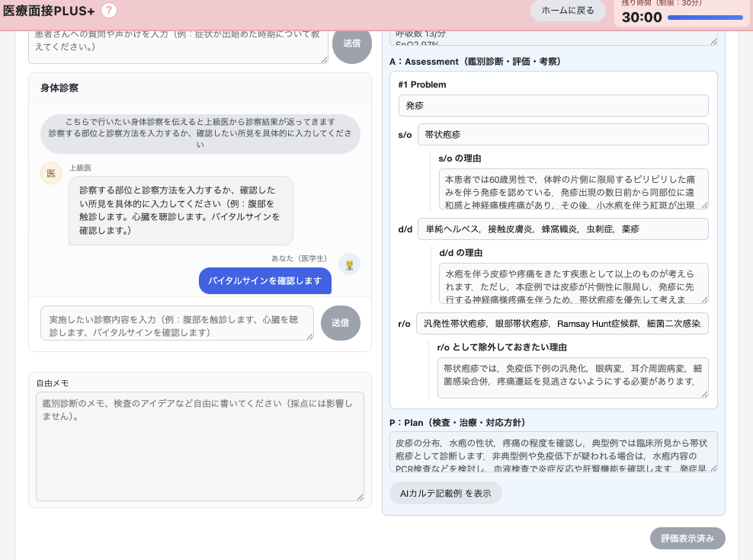Image resolution: width=753 pixels, height=560 pixels.
Task: Click the A：Assessment heading
Action: click(x=475, y=62)
